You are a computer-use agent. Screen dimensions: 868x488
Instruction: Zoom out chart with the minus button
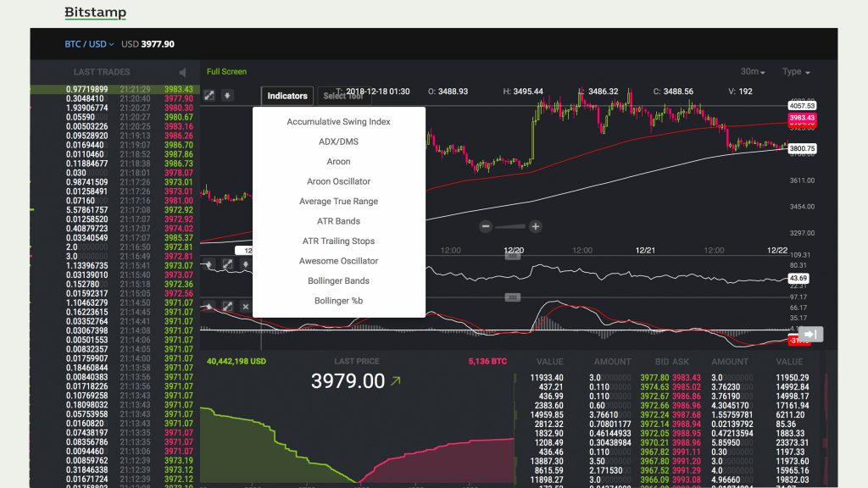pyautogui.click(x=486, y=226)
